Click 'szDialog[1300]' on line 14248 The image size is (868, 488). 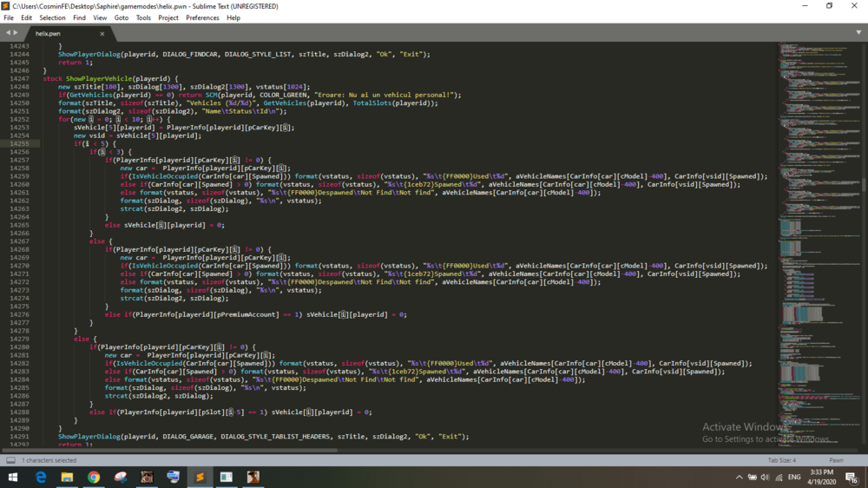pyautogui.click(x=155, y=87)
